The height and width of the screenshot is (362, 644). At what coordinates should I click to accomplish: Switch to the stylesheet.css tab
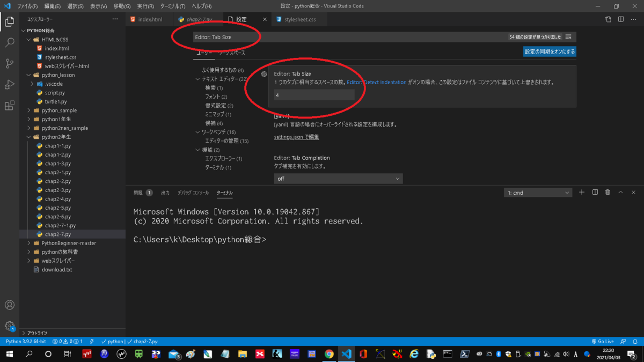(299, 19)
